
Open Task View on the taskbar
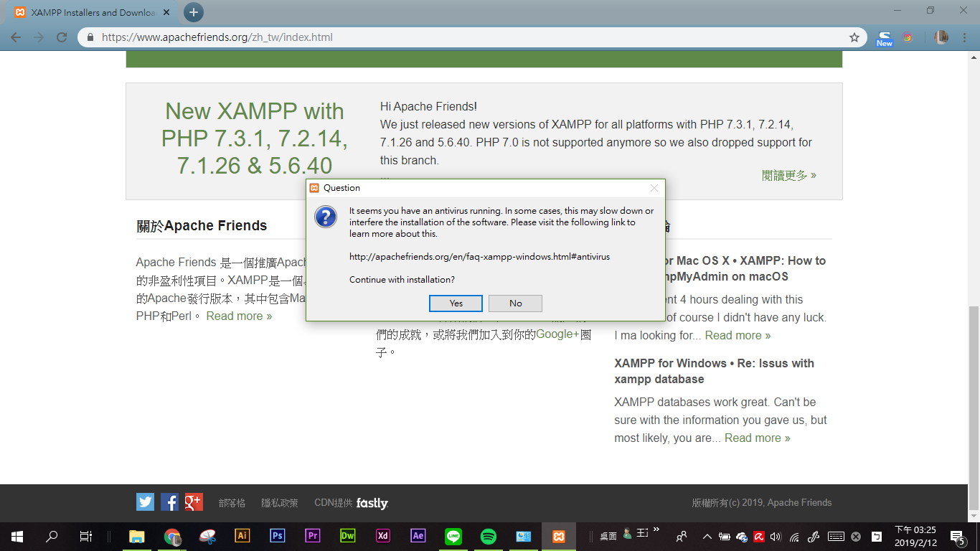tap(85, 536)
